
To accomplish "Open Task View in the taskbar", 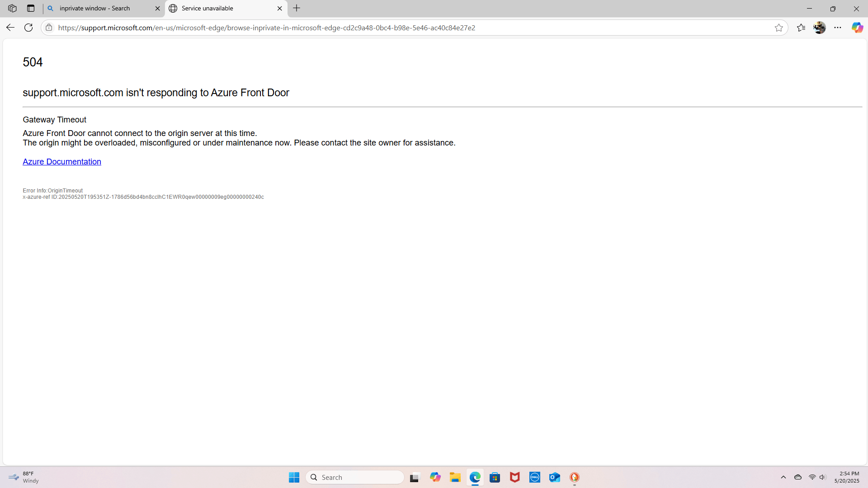I will (x=415, y=477).
